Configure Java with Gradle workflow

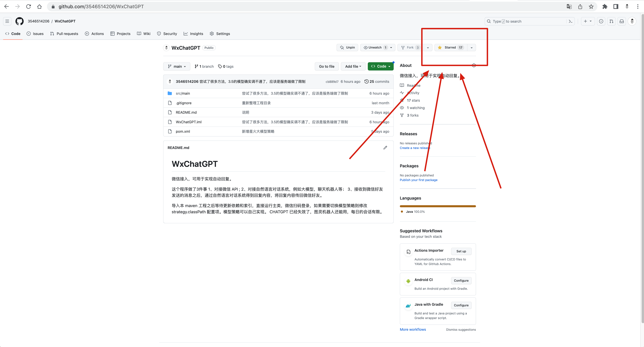pyautogui.click(x=461, y=305)
